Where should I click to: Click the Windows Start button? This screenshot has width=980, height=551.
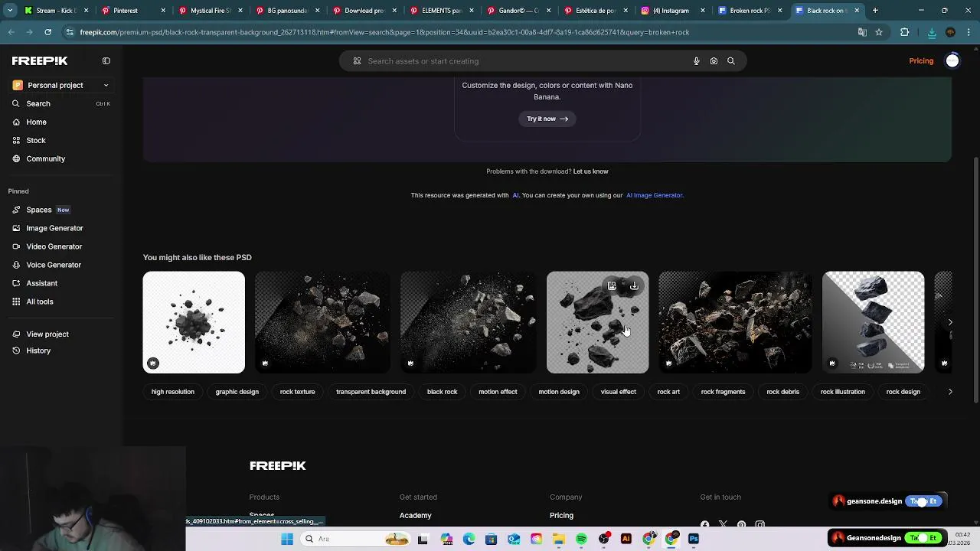[287, 539]
